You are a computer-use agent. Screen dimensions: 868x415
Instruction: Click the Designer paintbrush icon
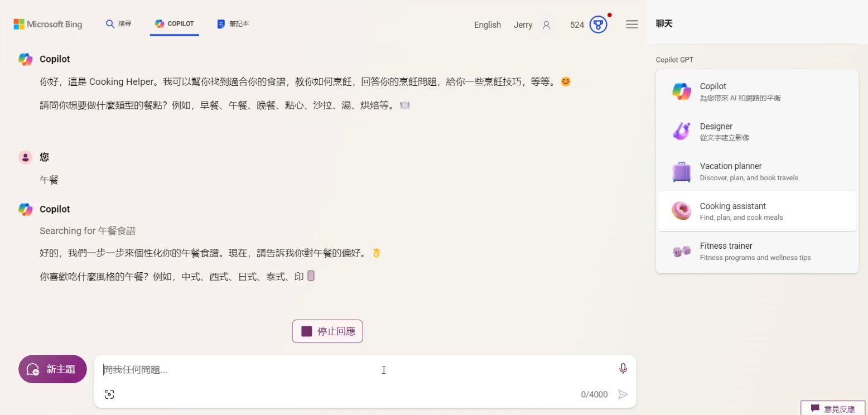(x=681, y=132)
